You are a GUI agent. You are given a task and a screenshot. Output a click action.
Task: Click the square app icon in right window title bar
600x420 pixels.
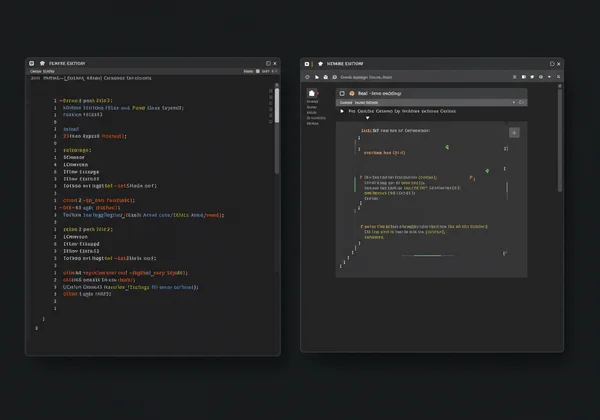coord(307,64)
